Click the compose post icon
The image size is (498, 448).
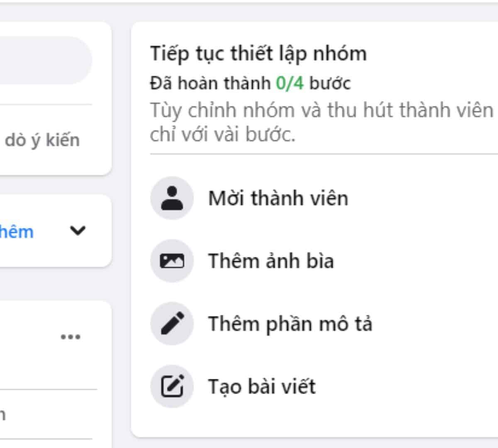click(172, 386)
